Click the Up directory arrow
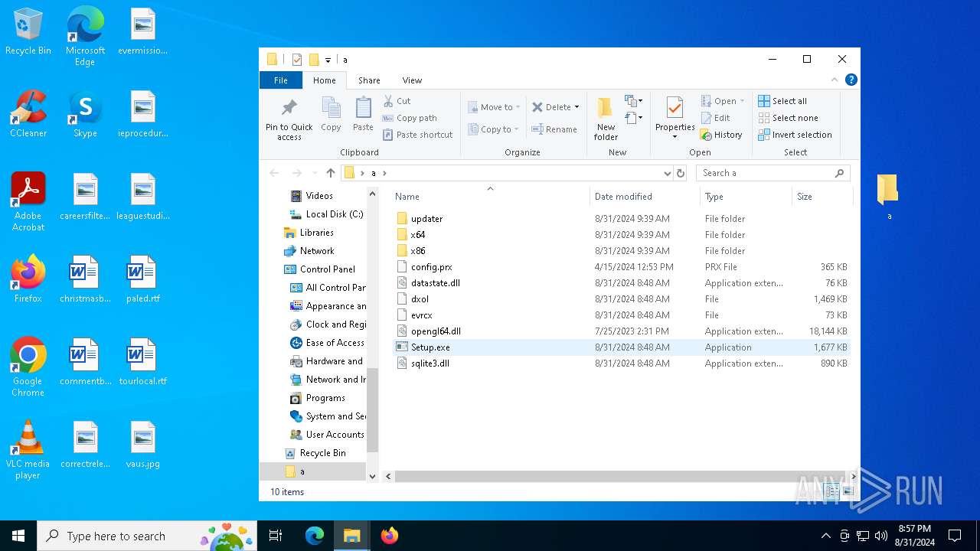 [x=331, y=173]
